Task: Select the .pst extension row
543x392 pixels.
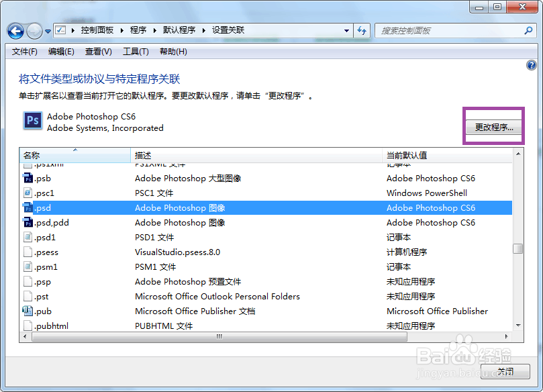Action: [x=266, y=296]
